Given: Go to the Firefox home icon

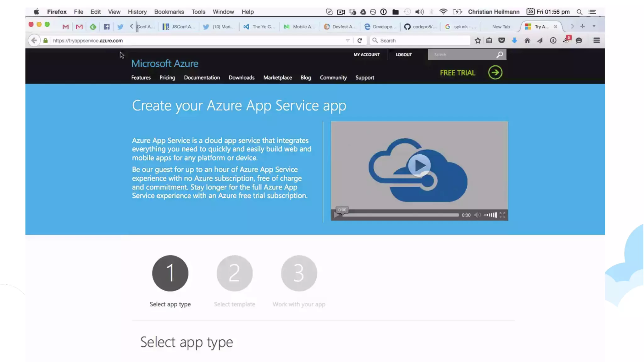Looking at the screenshot, I should point(527,40).
